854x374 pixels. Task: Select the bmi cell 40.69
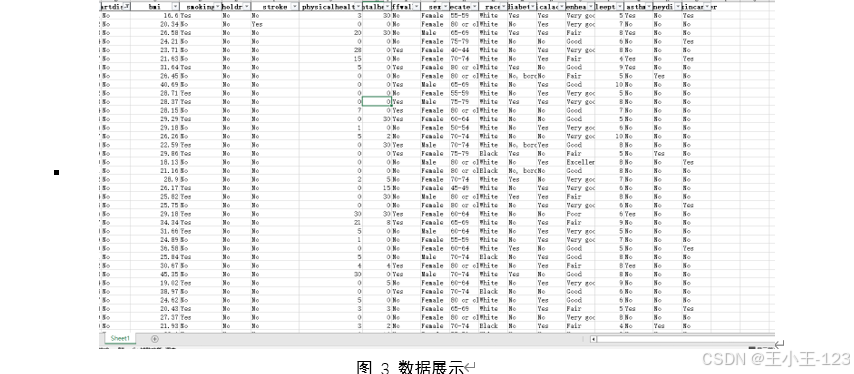155,84
